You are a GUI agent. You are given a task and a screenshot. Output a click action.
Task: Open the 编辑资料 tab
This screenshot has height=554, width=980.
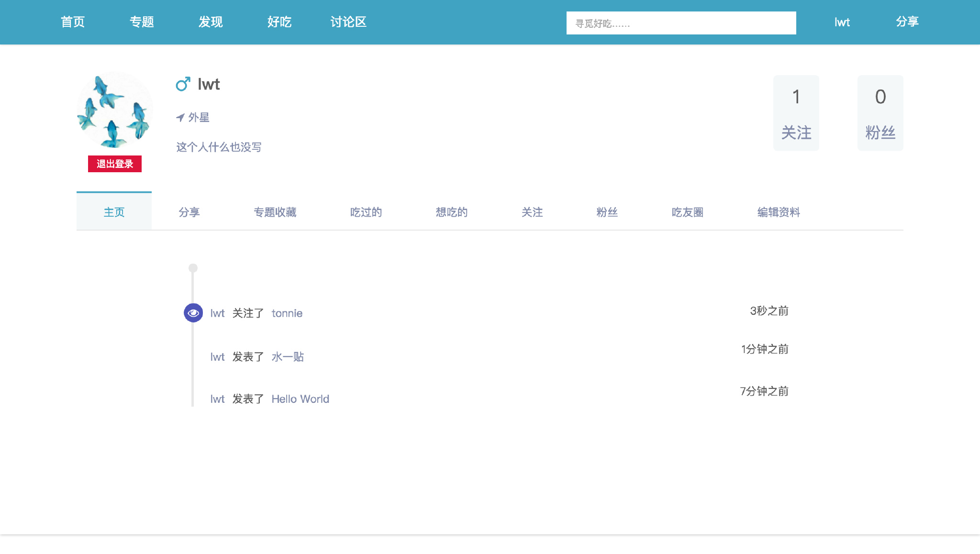point(779,212)
